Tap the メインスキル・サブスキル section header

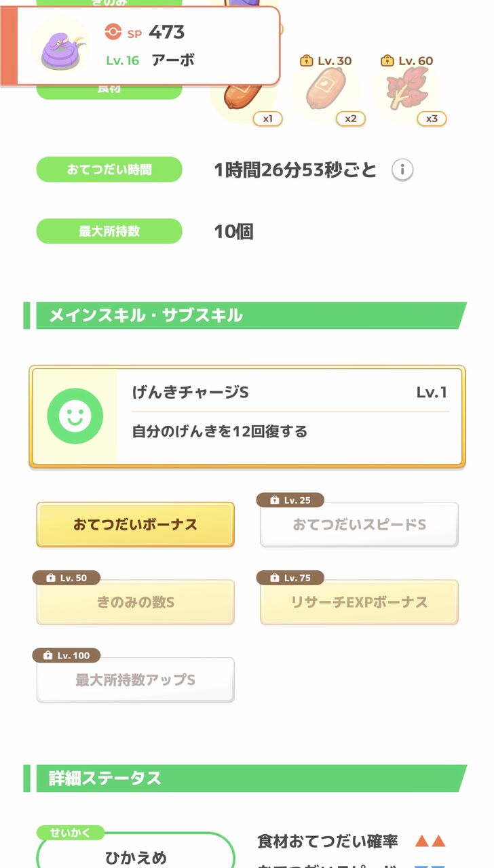pyautogui.click(x=246, y=316)
